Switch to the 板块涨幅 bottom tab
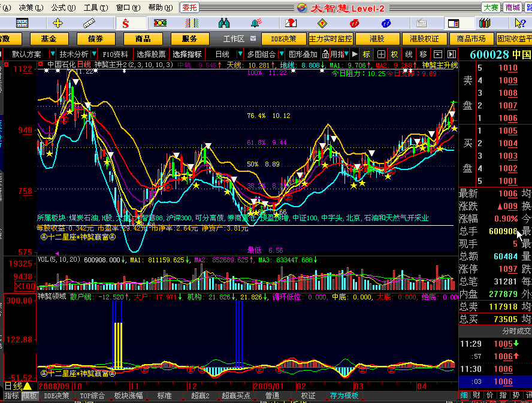The height and width of the screenshot is (403, 532). [x=128, y=396]
